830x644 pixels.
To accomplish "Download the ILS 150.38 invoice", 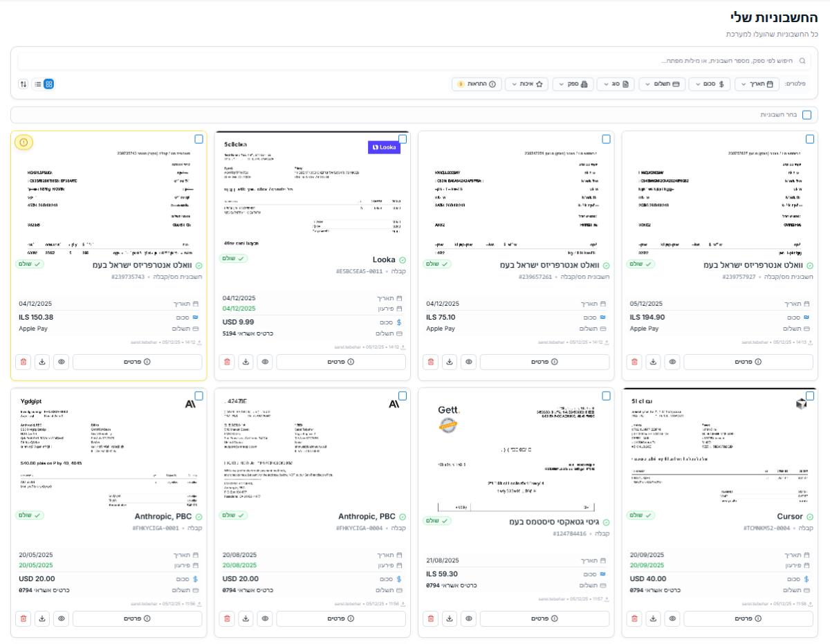I will pyautogui.click(x=41, y=361).
